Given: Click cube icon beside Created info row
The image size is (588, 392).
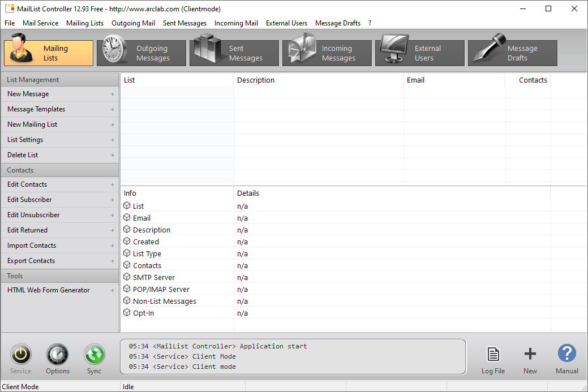Looking at the screenshot, I should pos(127,242).
